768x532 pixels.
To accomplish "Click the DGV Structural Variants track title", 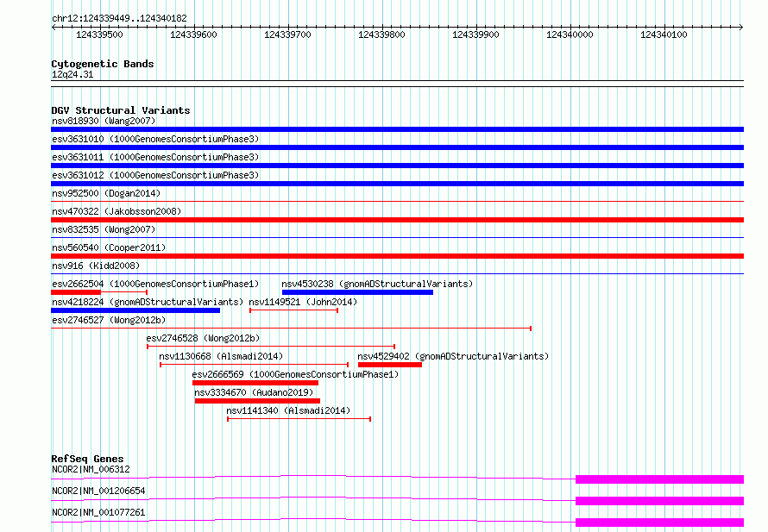I will 121,110.
